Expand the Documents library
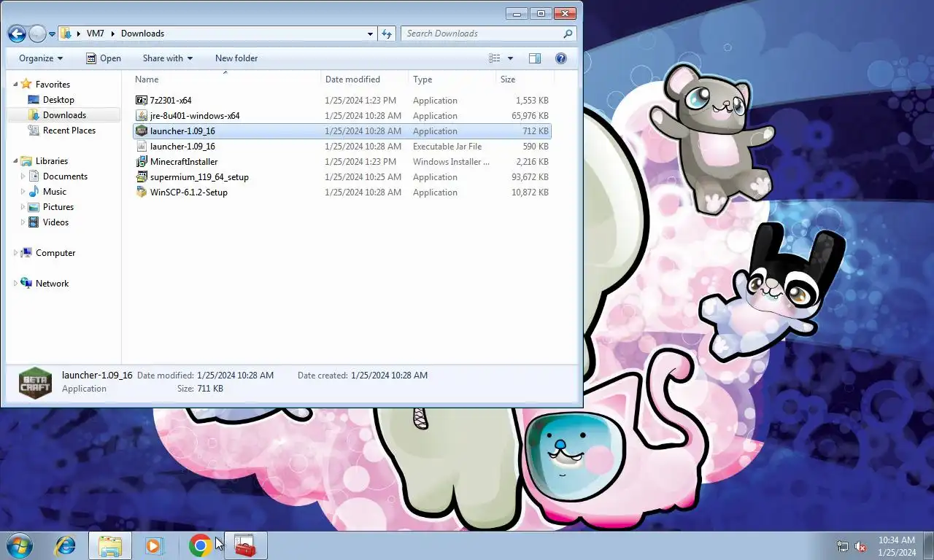This screenshot has width=934, height=560. [23, 176]
